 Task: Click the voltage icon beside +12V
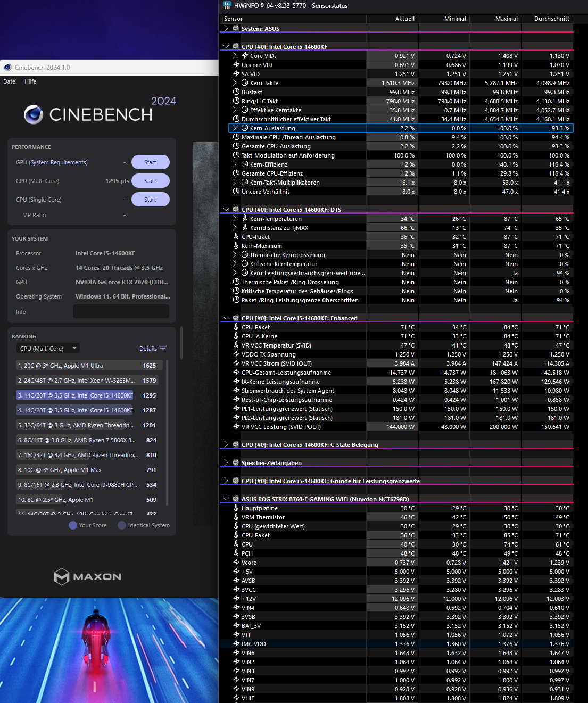[236, 599]
